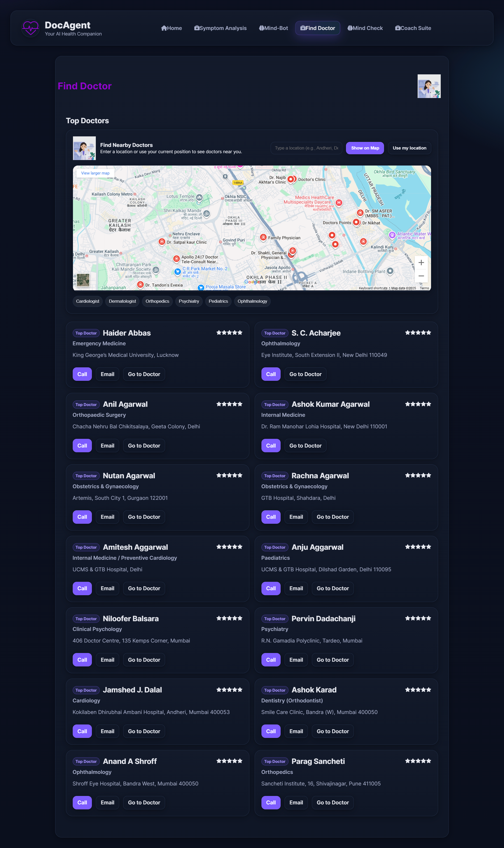Click the Family Physician map marker
Image resolution: width=504 pixels, height=848 pixels.
(x=263, y=237)
